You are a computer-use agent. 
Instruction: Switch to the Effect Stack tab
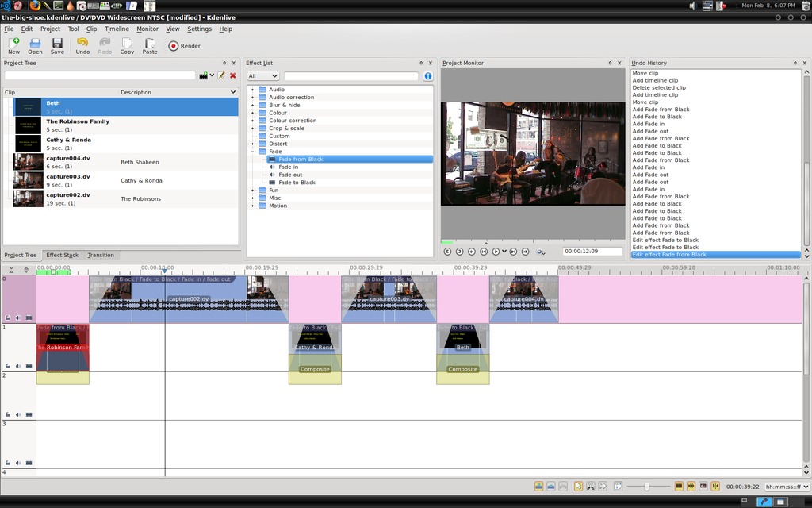(62, 256)
